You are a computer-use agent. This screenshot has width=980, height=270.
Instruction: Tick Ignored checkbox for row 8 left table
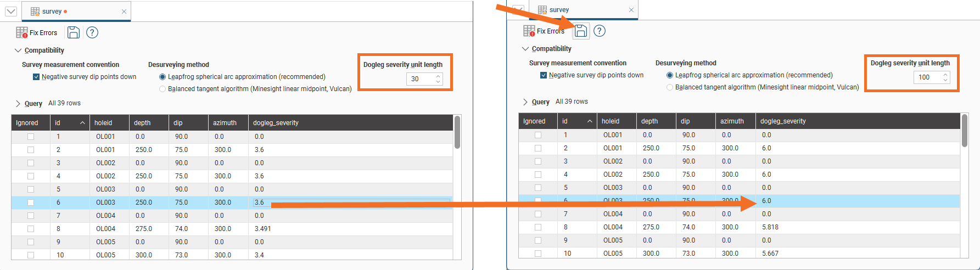31,229
